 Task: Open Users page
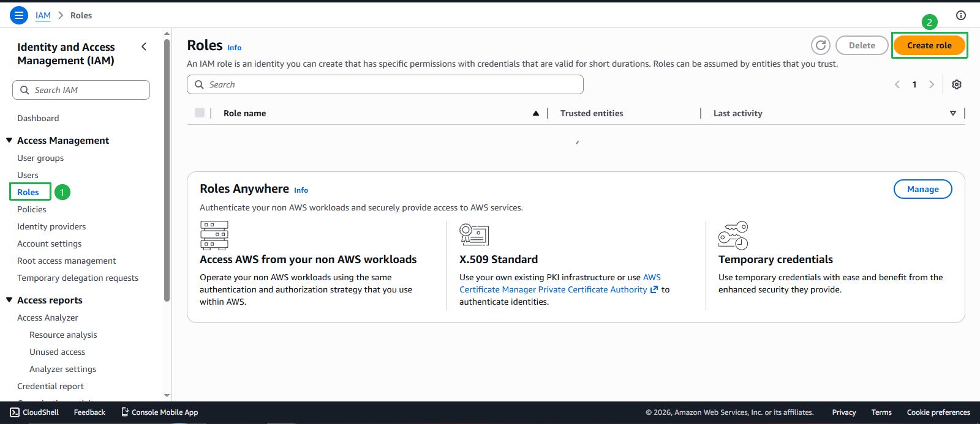(x=28, y=175)
